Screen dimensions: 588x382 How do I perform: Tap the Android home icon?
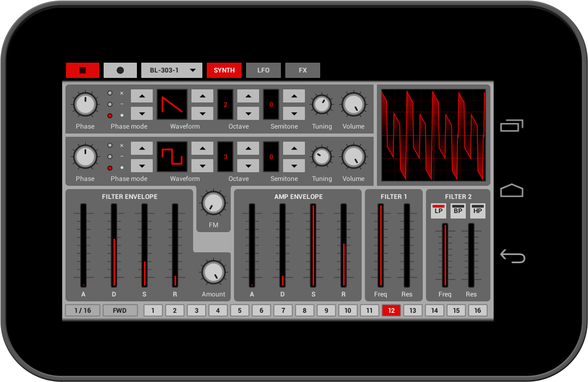coord(512,191)
